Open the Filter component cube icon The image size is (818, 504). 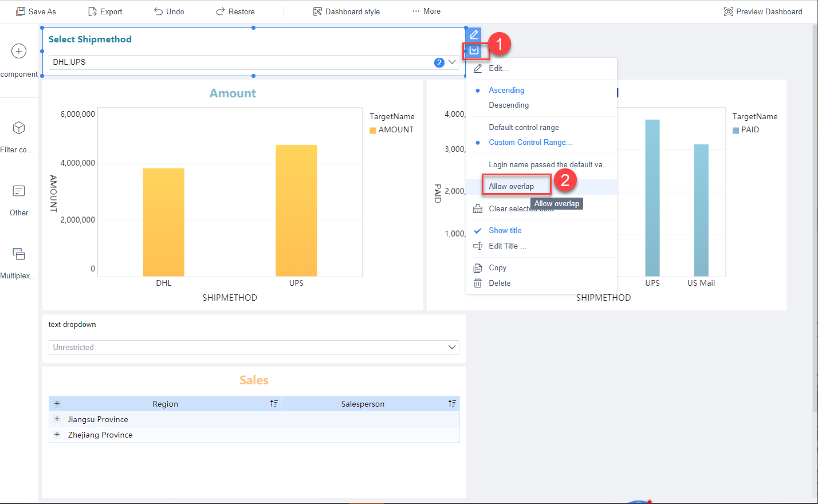pyautogui.click(x=19, y=128)
